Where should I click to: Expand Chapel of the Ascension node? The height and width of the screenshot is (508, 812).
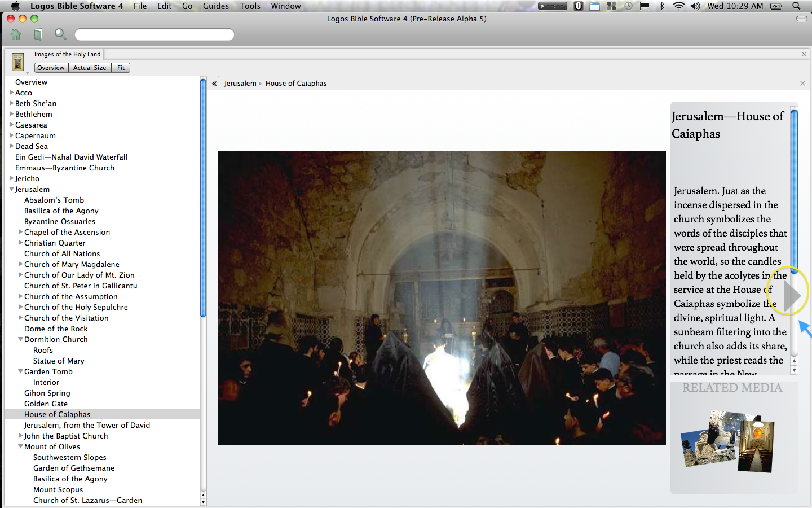20,232
